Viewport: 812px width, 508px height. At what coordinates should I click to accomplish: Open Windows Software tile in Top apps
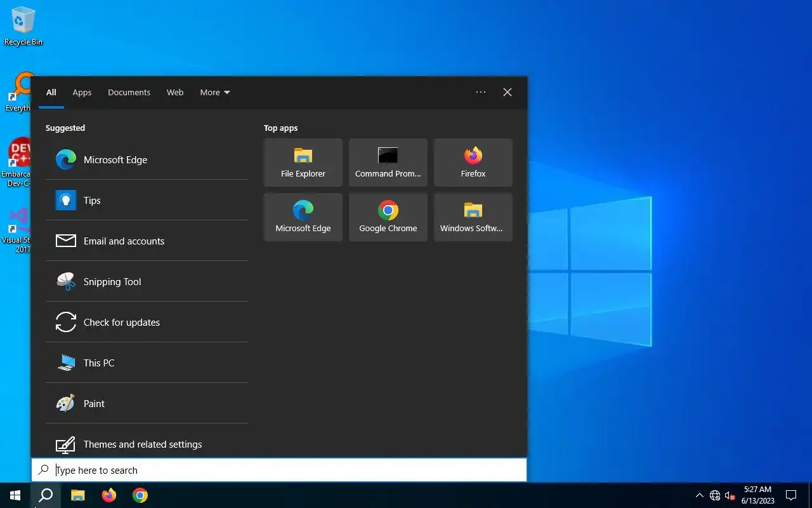[x=473, y=217]
